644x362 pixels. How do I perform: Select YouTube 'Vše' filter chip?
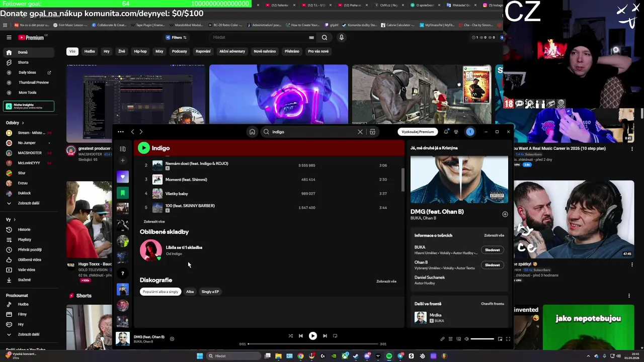click(x=72, y=51)
